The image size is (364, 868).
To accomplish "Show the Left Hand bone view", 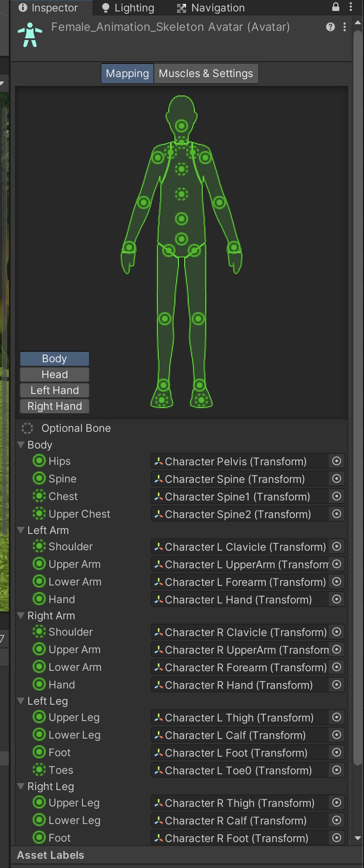I will (x=55, y=390).
